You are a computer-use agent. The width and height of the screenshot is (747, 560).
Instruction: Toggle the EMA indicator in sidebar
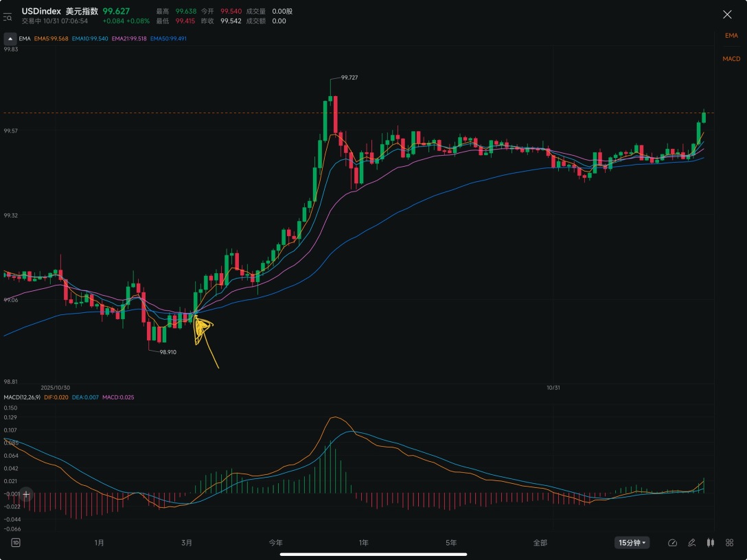pyautogui.click(x=731, y=35)
